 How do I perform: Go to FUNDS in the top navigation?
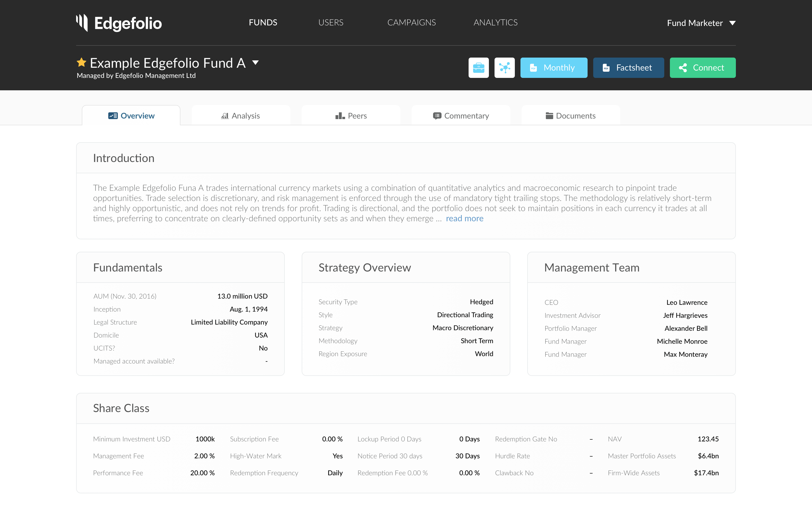click(x=263, y=23)
